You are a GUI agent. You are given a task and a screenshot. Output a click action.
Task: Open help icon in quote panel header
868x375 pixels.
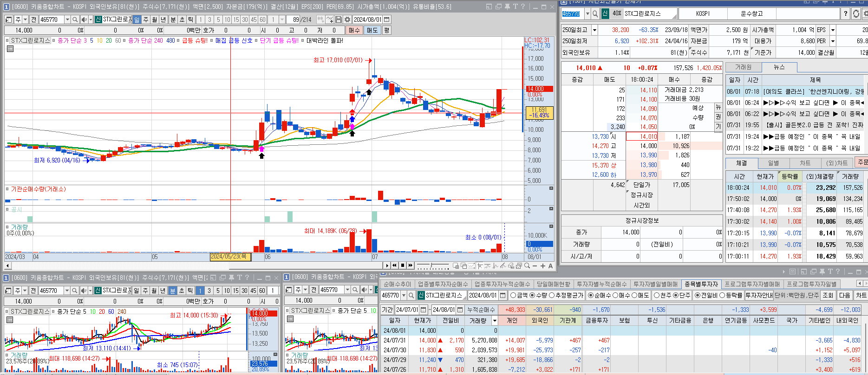point(846,13)
